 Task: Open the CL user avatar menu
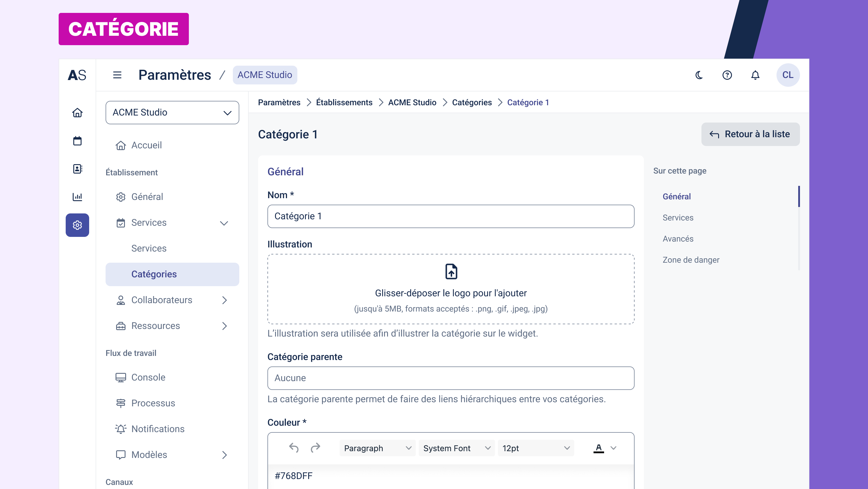pos(788,75)
